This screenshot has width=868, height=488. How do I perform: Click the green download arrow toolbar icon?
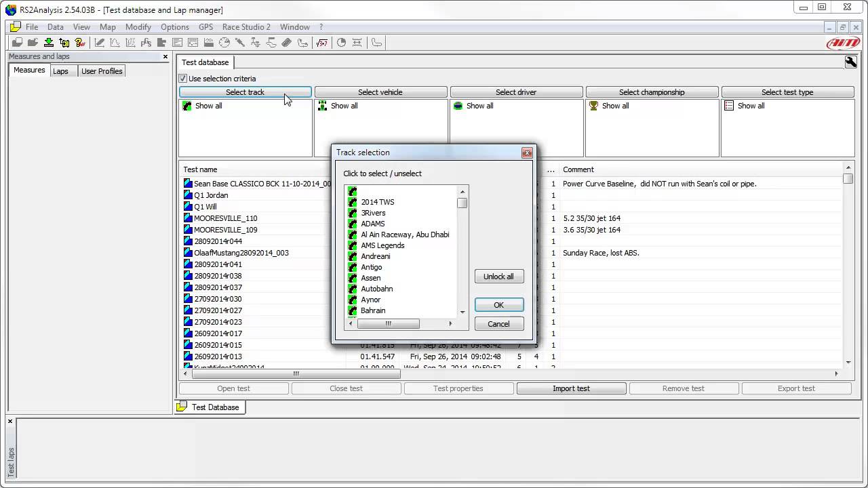(49, 42)
